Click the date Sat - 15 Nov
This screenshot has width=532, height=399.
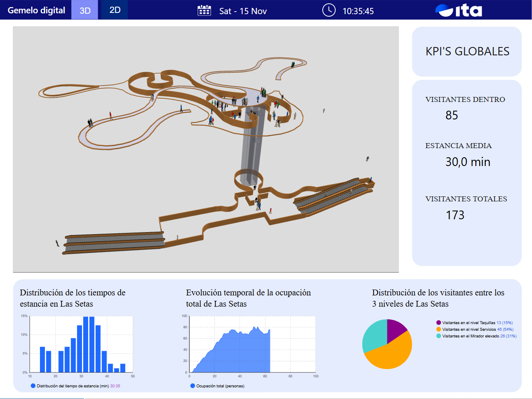click(x=243, y=11)
